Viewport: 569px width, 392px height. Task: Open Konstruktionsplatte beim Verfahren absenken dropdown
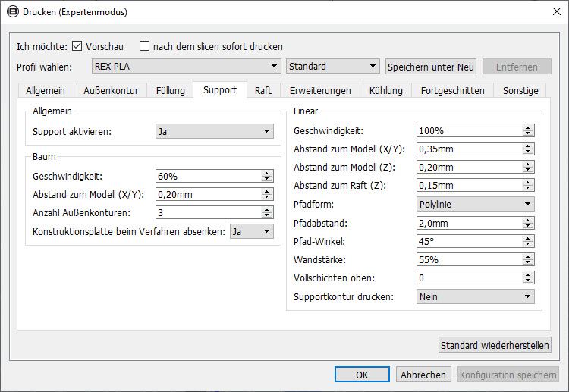tap(252, 231)
